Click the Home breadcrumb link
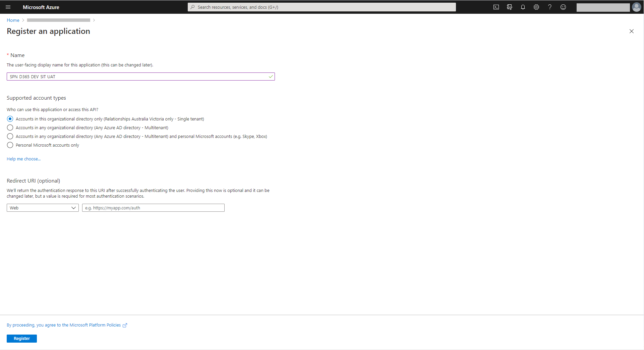Screen dimensions: 644x350 coord(13,20)
